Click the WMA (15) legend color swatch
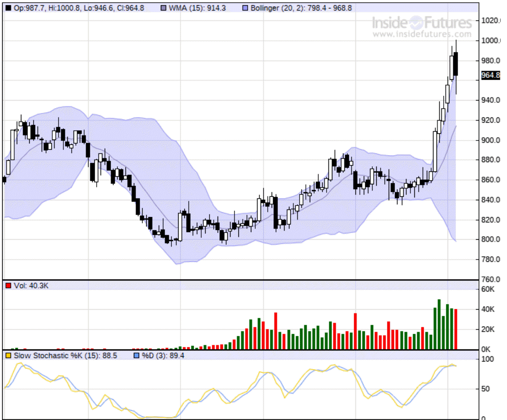507x420 pixels. [x=164, y=8]
